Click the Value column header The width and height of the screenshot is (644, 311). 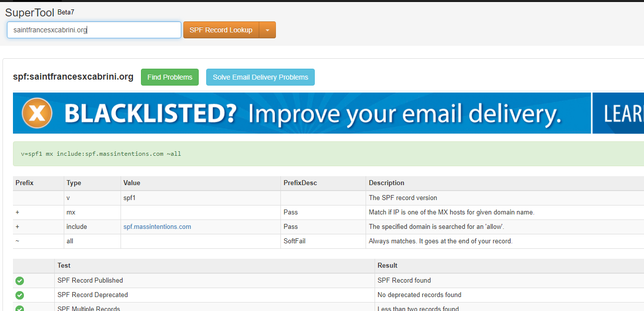(132, 183)
